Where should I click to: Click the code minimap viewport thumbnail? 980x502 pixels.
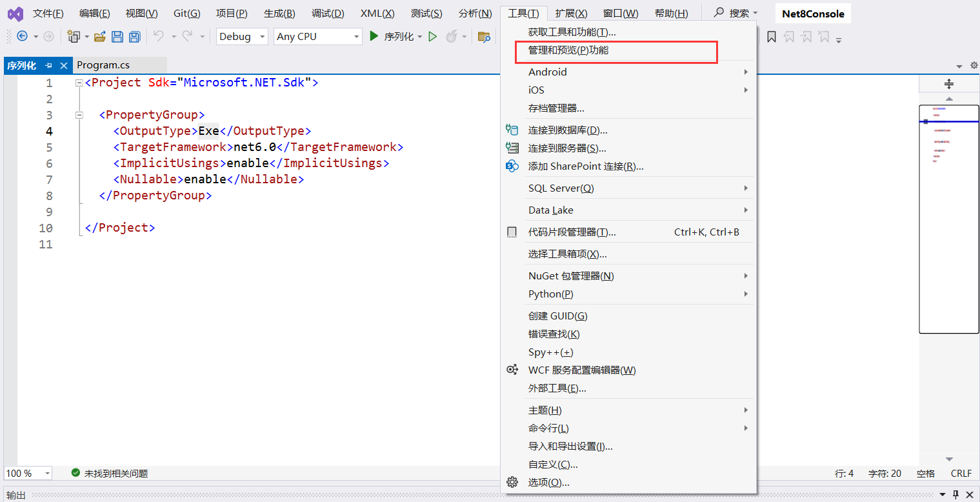pos(949,219)
